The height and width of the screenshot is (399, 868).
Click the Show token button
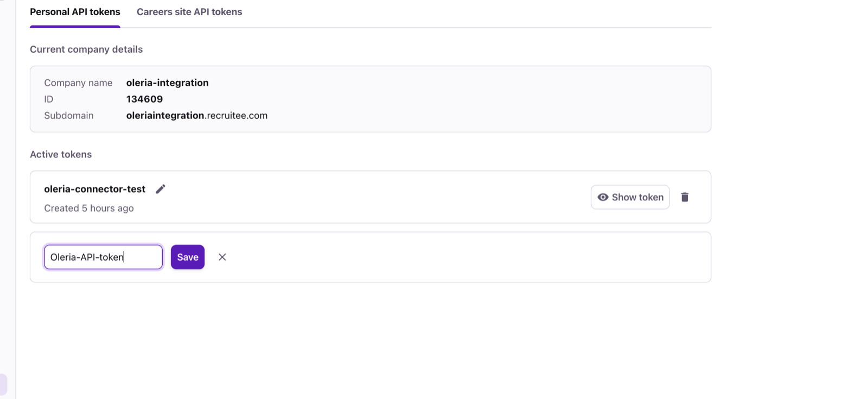(630, 197)
